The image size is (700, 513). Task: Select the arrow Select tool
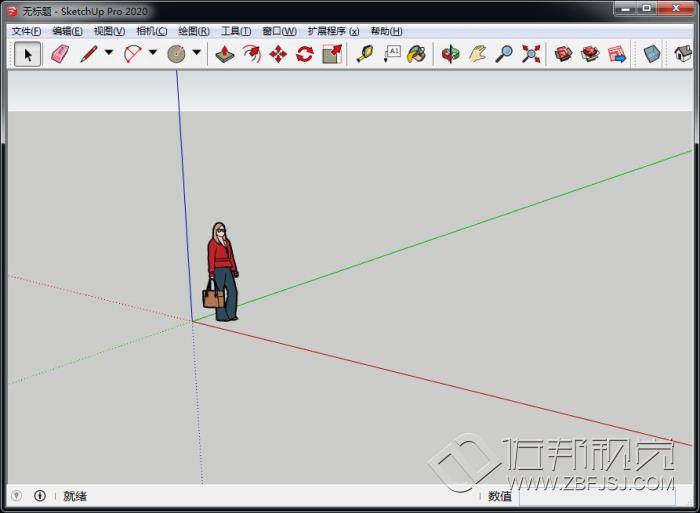point(28,54)
